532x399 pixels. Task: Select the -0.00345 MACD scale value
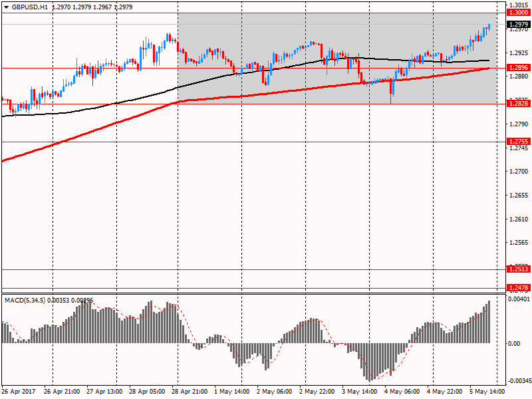pyautogui.click(x=519, y=380)
